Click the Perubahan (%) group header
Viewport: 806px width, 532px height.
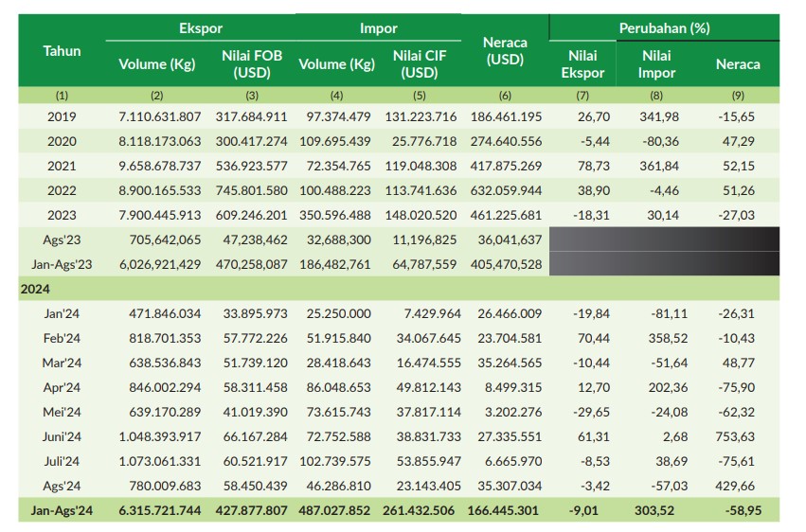664,28
